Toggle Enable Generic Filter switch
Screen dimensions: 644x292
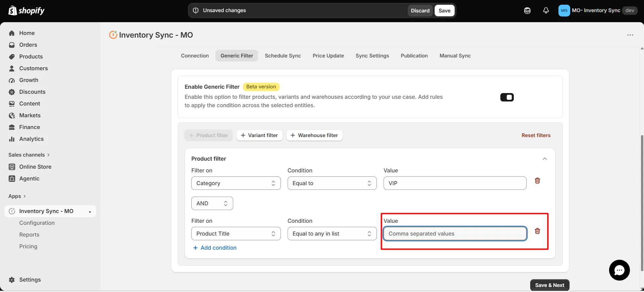coord(507,97)
